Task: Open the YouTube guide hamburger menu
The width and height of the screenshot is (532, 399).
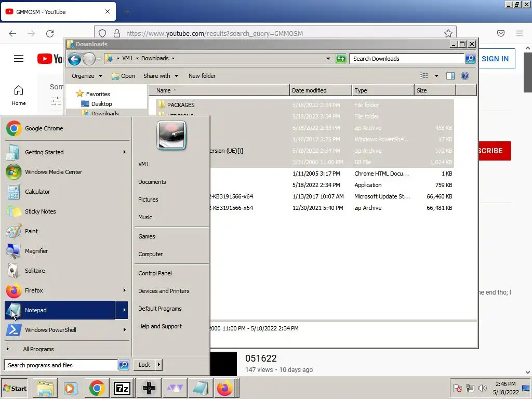Action: [x=19, y=59]
